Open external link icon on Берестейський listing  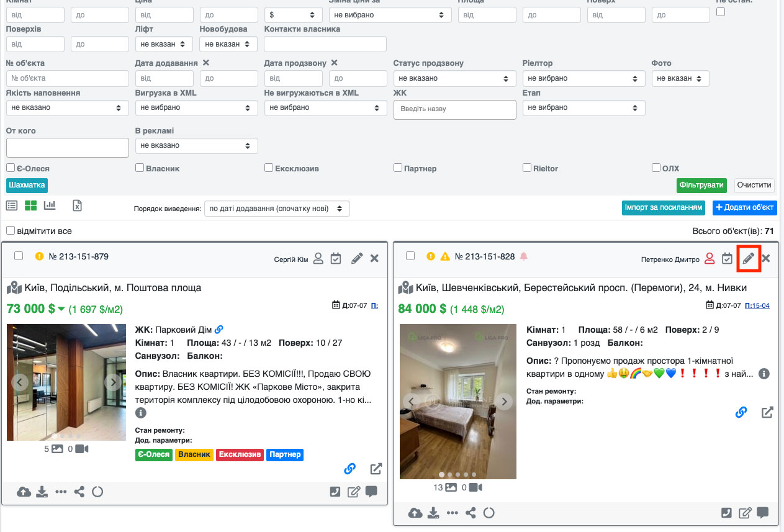coord(767,412)
